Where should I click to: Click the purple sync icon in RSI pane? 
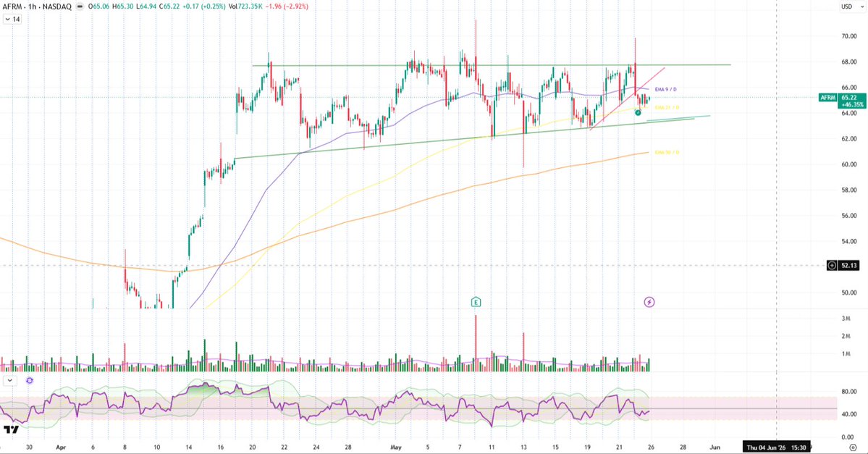[x=30, y=380]
